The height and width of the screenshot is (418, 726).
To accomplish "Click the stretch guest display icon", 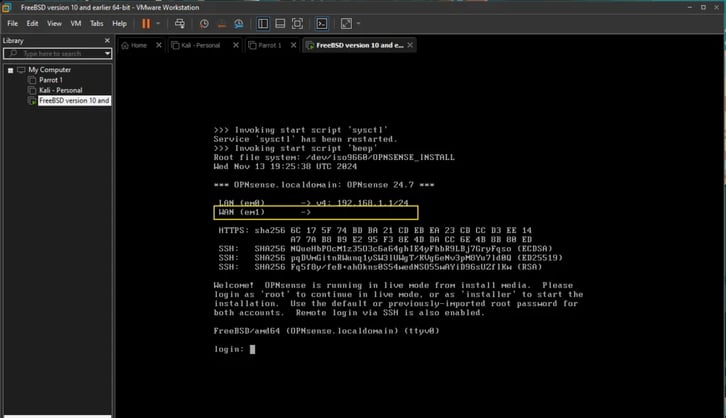I will click(346, 24).
